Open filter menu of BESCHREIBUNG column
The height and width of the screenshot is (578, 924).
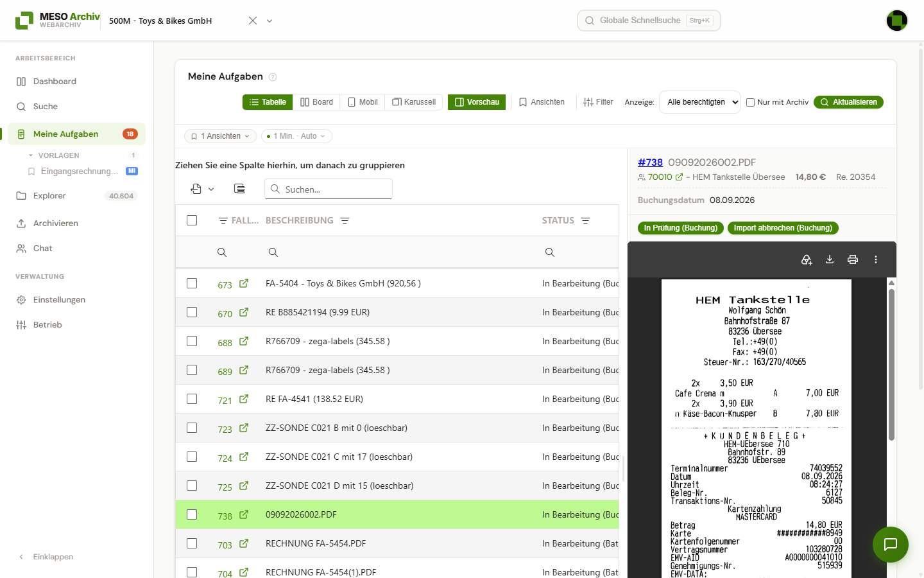tap(345, 220)
